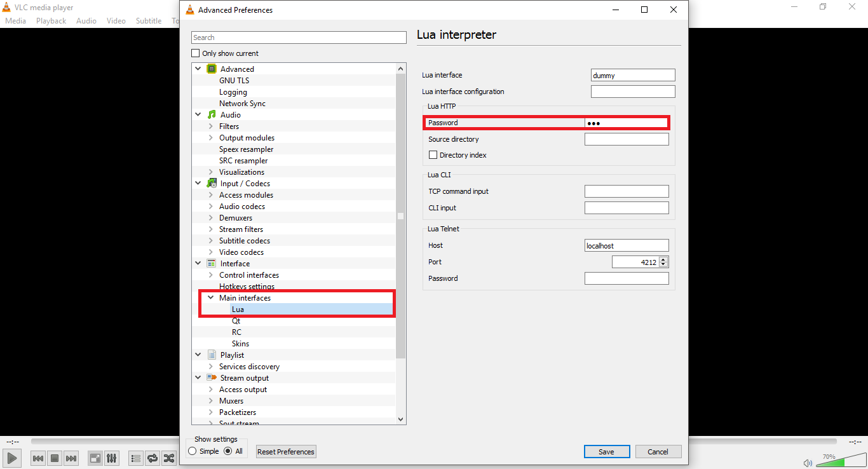This screenshot has width=868, height=469.
Task: Increase Port value with up stepper arrow
Action: pos(664,259)
